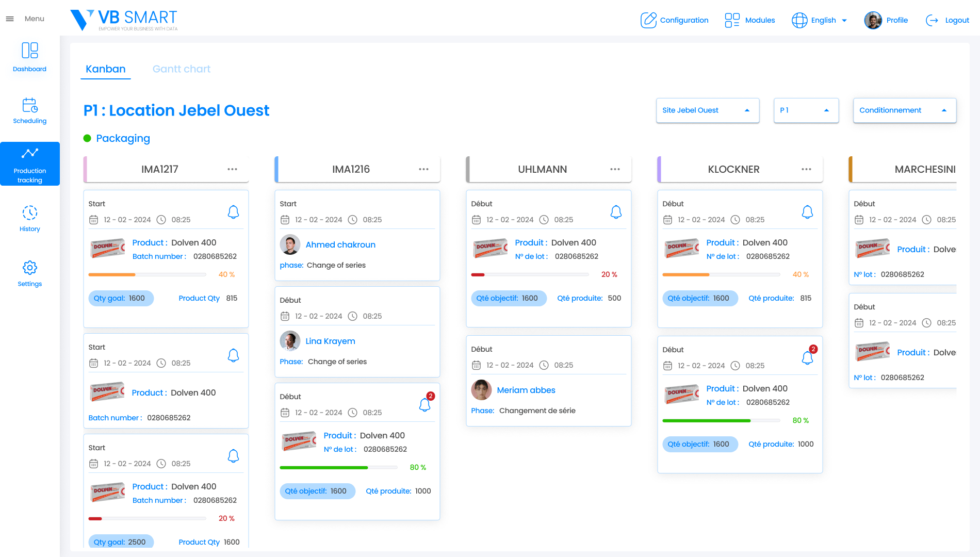Screen dimensions: 980x557
Task: Open the History section
Action: (30, 219)
